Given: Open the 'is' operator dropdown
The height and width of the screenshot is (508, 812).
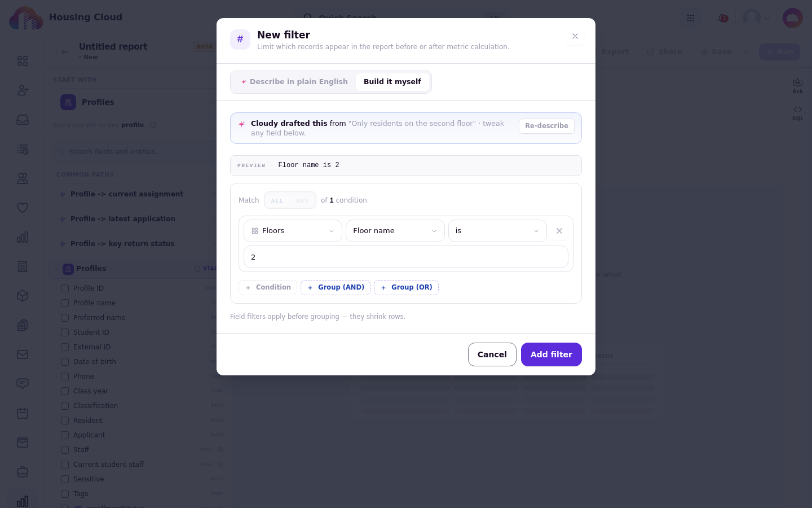Looking at the screenshot, I should 497,231.
